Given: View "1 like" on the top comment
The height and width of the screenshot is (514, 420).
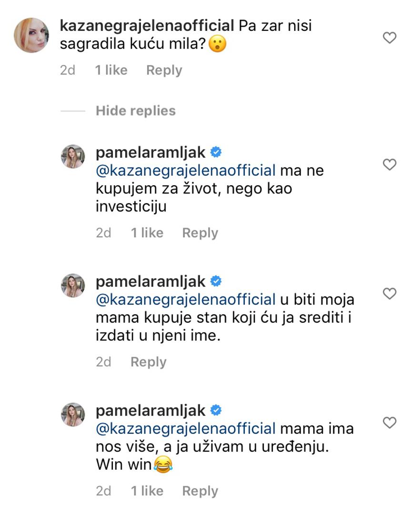Looking at the screenshot, I should (111, 70).
